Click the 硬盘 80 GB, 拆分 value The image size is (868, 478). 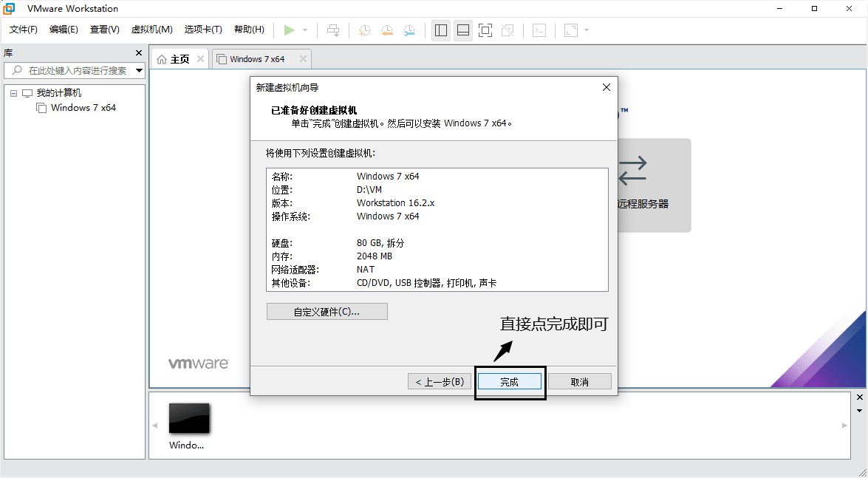380,242
